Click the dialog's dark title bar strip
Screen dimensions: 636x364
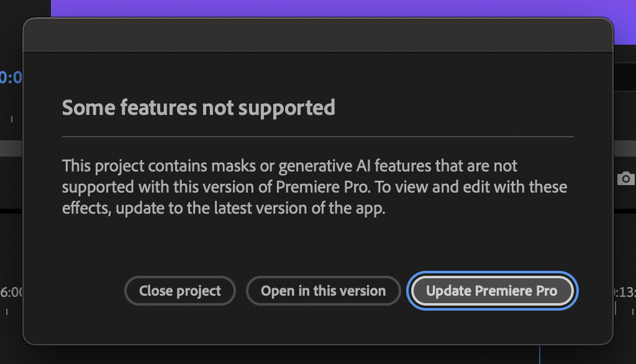coord(317,34)
